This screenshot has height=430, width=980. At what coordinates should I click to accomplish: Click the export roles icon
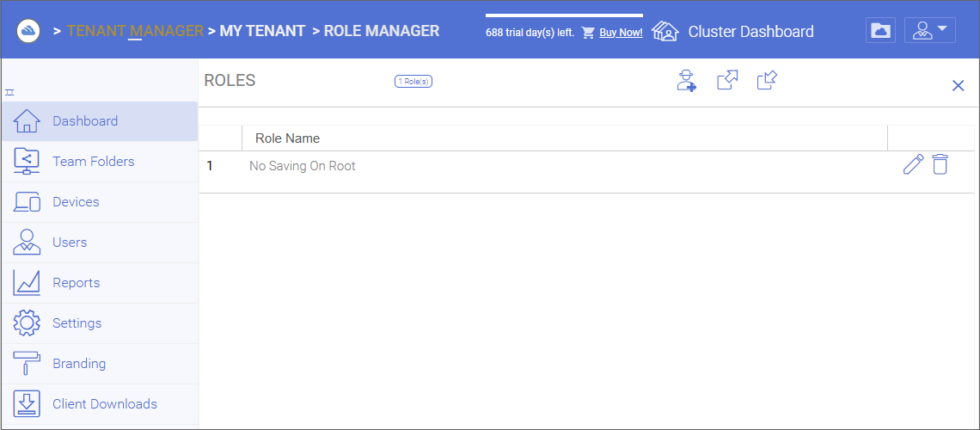727,81
